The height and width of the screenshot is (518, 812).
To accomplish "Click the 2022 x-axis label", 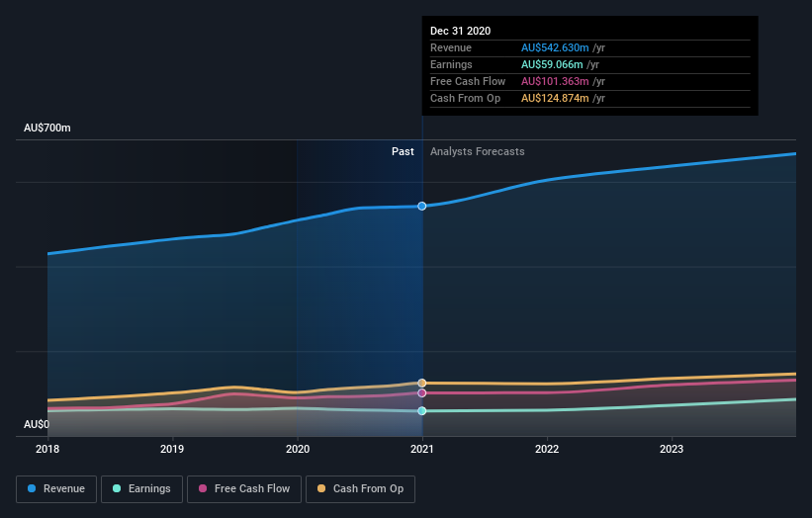I will (x=547, y=449).
